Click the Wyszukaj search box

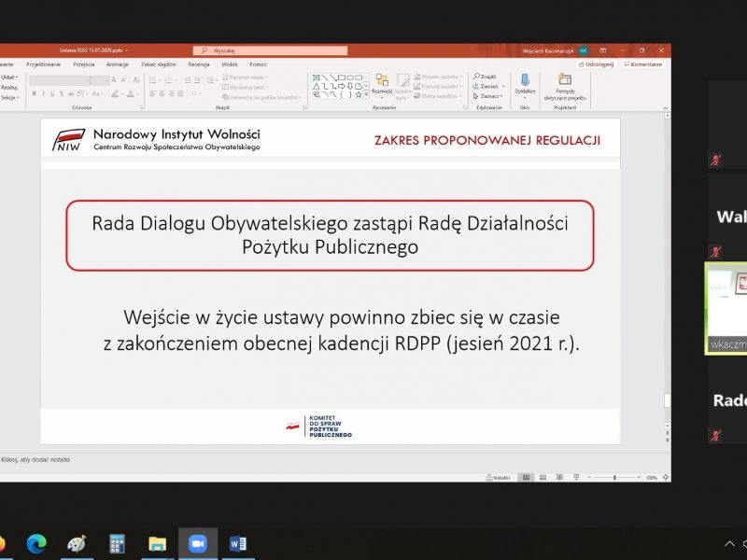270,50
